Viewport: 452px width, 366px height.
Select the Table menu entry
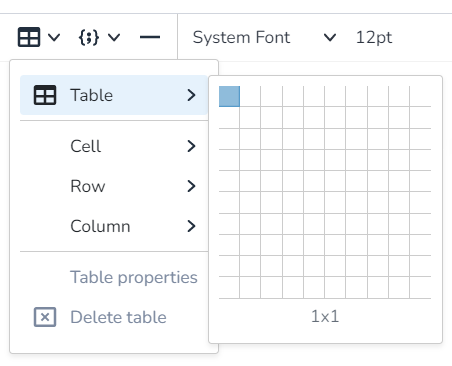tap(114, 95)
